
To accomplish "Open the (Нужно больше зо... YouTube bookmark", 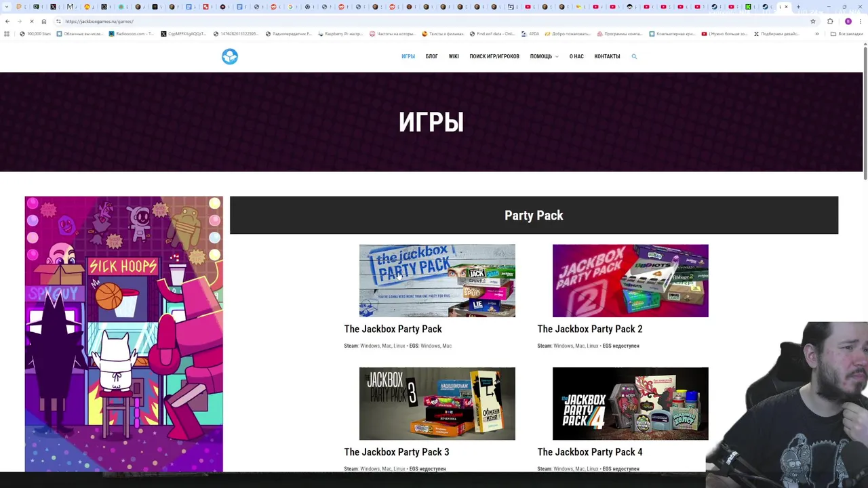I will [x=724, y=34].
